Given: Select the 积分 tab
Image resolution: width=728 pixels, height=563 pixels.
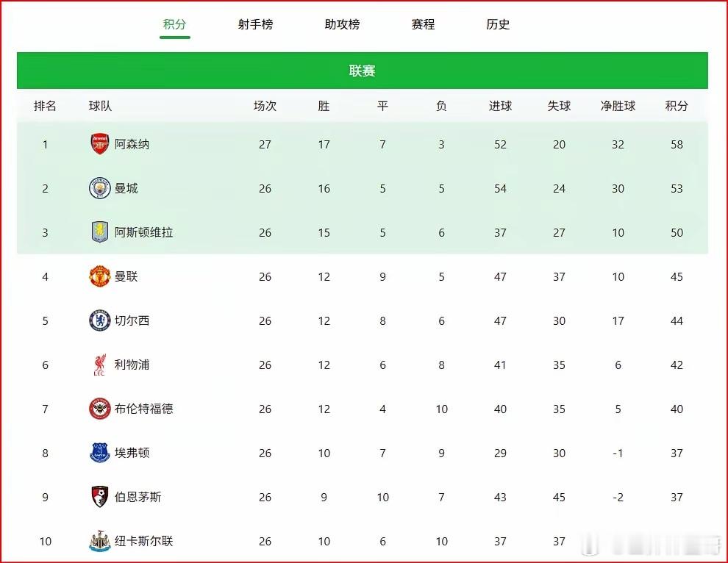Looking at the screenshot, I should click(x=174, y=24).
